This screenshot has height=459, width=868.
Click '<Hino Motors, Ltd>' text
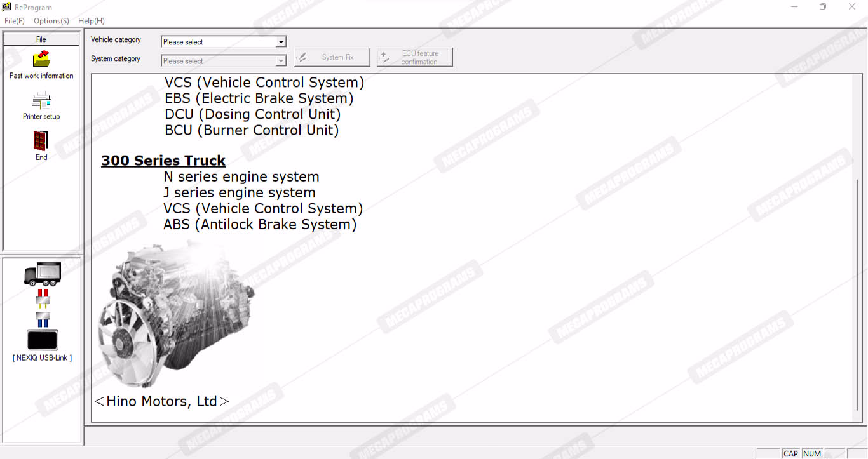point(161,401)
